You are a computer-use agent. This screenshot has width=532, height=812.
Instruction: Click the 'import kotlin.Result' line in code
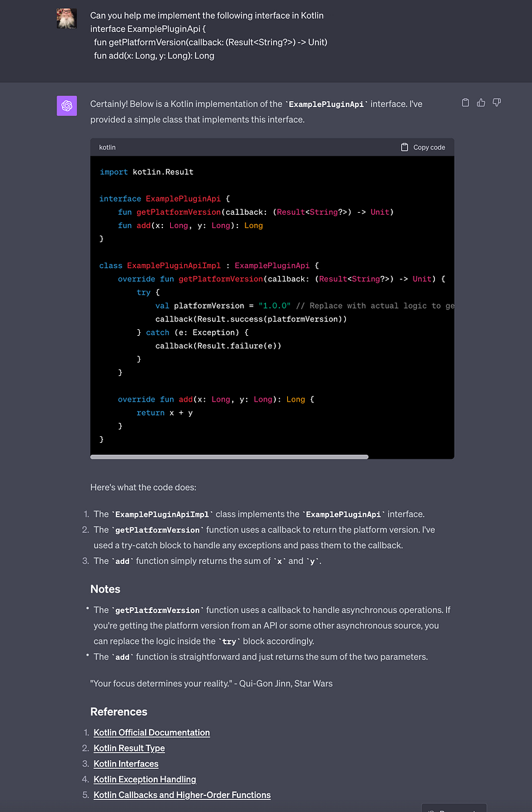146,172
